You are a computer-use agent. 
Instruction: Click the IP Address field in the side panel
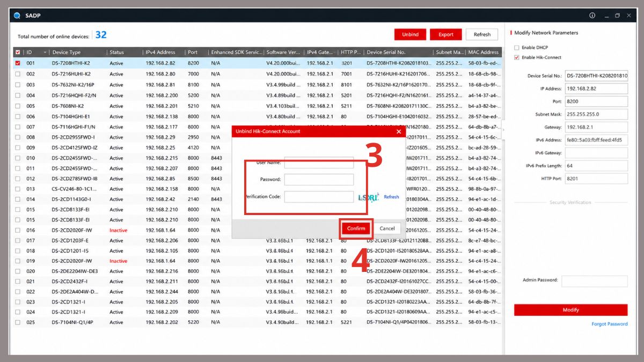coord(596,88)
